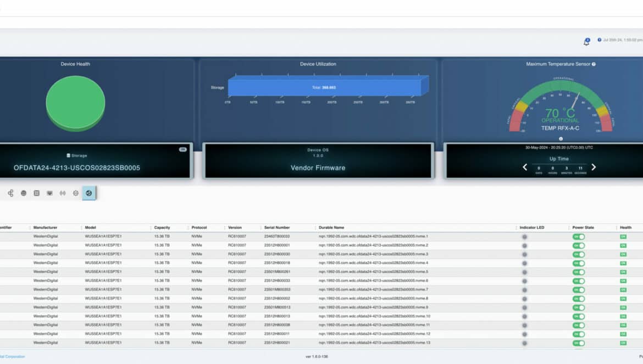Sort table by Protocol column header
The width and height of the screenshot is (643, 364).
[199, 228]
